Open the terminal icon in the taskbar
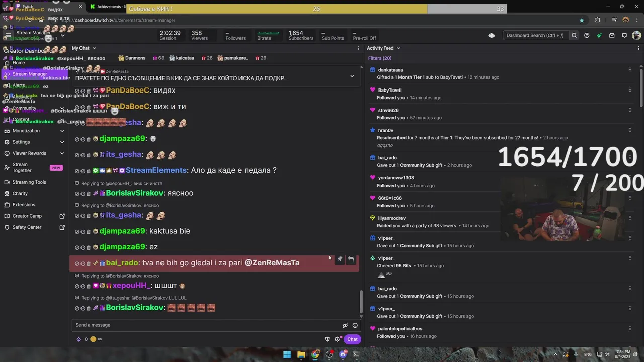Viewport: 644px width, 362px height. click(356, 354)
